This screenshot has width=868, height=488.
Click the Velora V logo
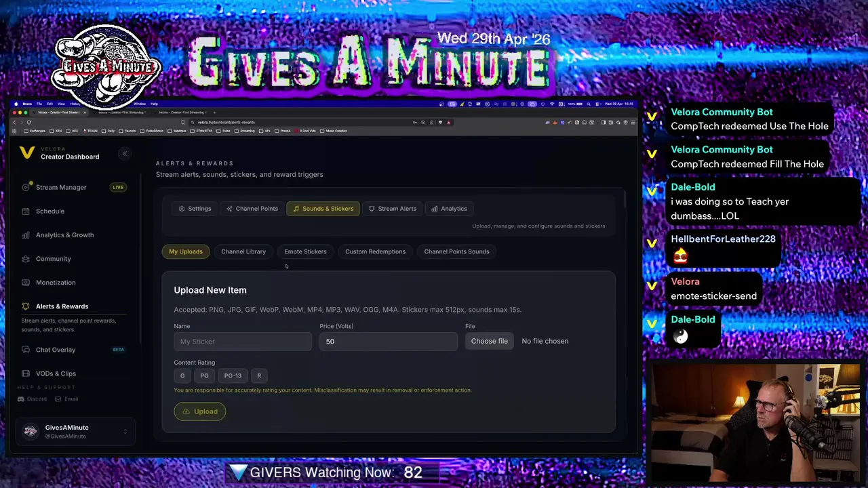click(27, 152)
